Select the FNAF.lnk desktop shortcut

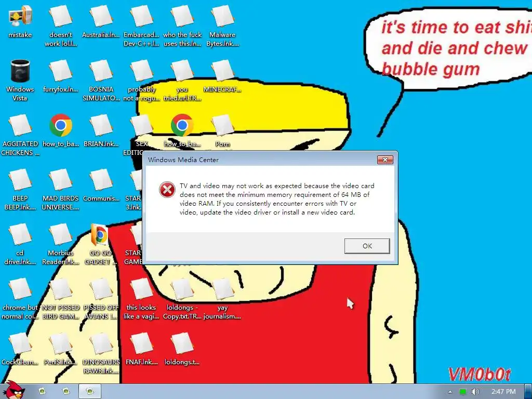pos(141,350)
